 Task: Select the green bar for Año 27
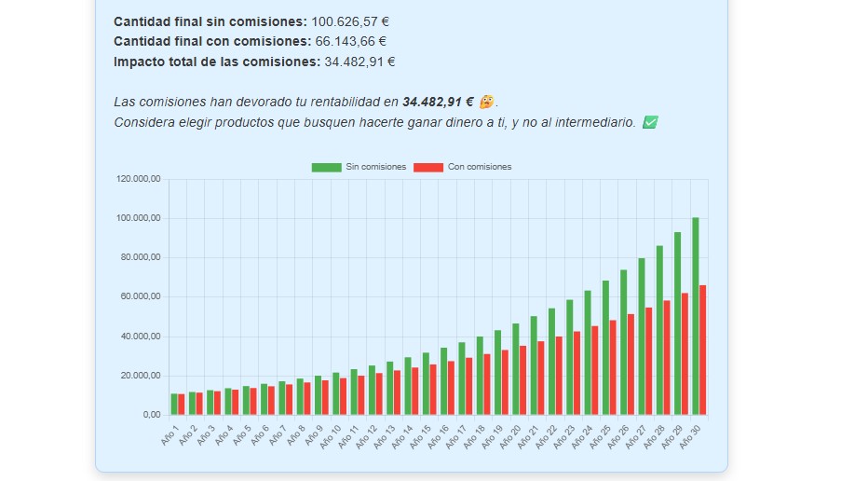pyautogui.click(x=642, y=337)
